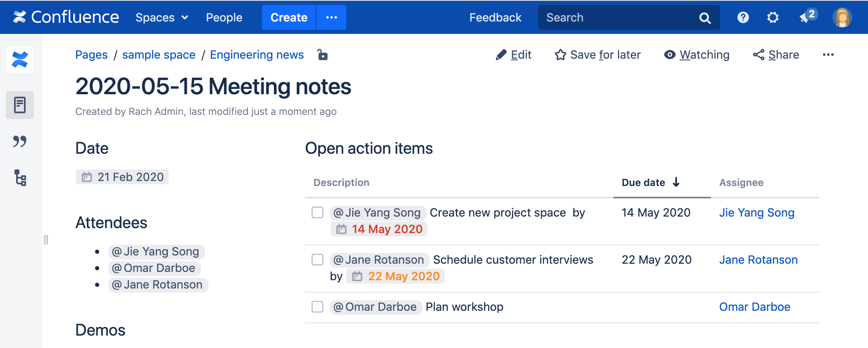Image resolution: width=868 pixels, height=348 pixels.
Task: Expand the Spaces dropdown menu
Action: (x=162, y=17)
